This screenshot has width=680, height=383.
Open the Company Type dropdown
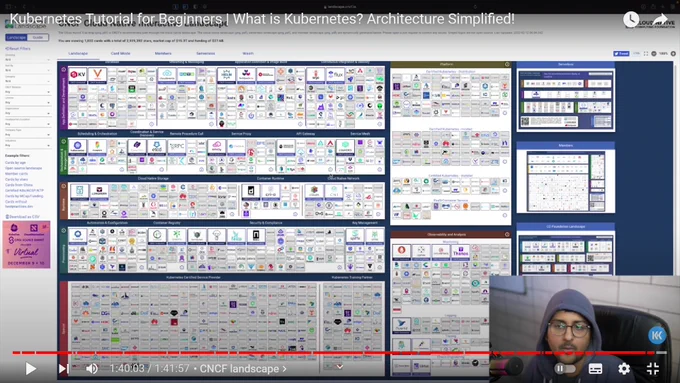pyautogui.click(x=27, y=134)
